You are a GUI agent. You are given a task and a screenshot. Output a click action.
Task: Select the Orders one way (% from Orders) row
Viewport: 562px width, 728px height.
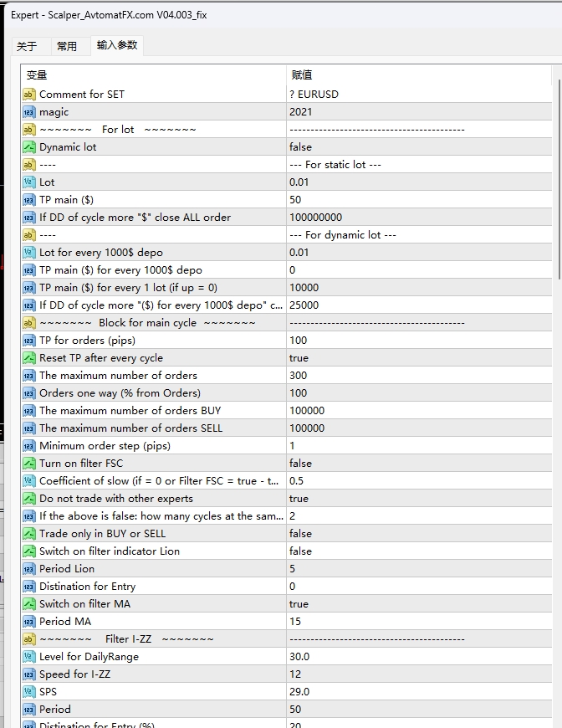[x=286, y=393]
